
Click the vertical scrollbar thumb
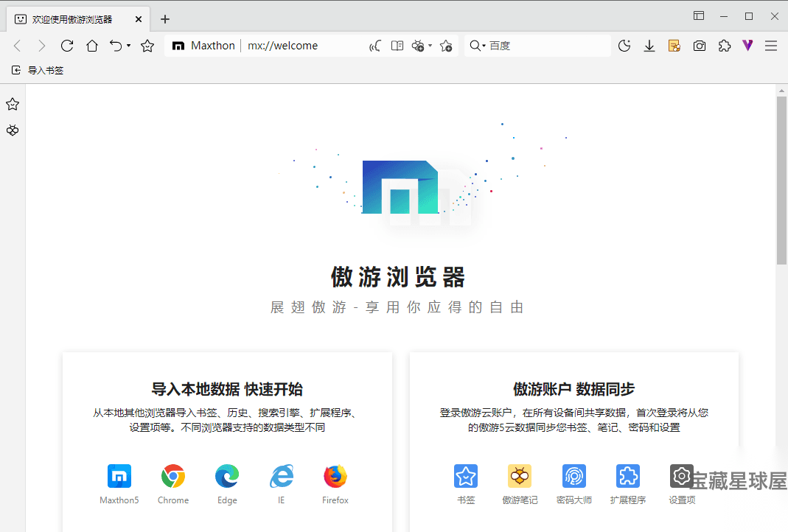click(x=781, y=180)
